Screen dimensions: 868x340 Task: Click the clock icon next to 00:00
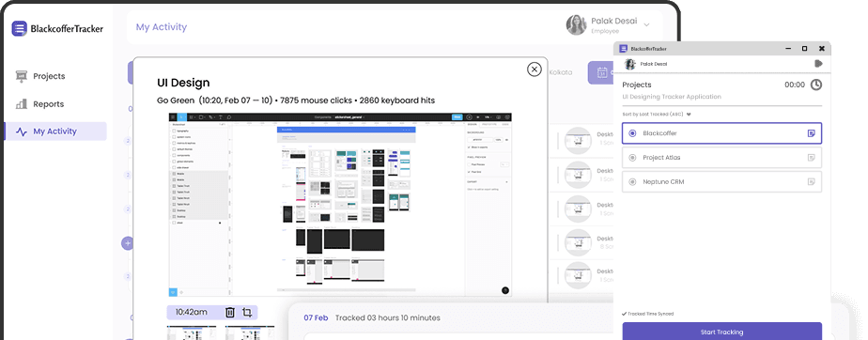(x=816, y=85)
